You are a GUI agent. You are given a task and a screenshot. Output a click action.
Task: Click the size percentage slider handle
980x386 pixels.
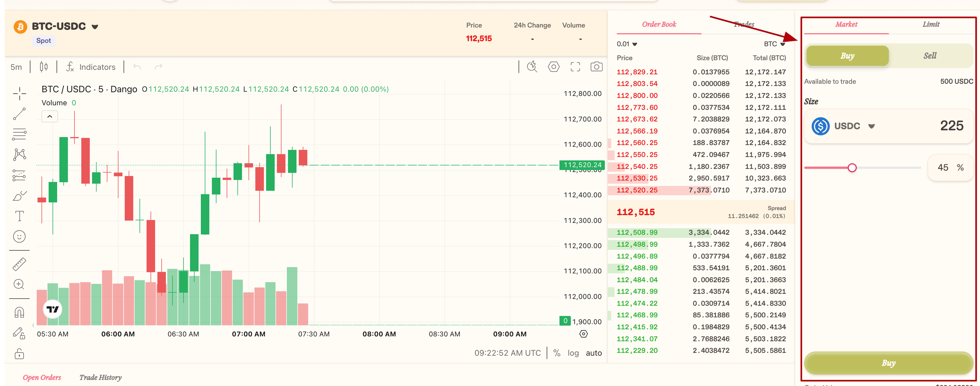click(x=852, y=168)
